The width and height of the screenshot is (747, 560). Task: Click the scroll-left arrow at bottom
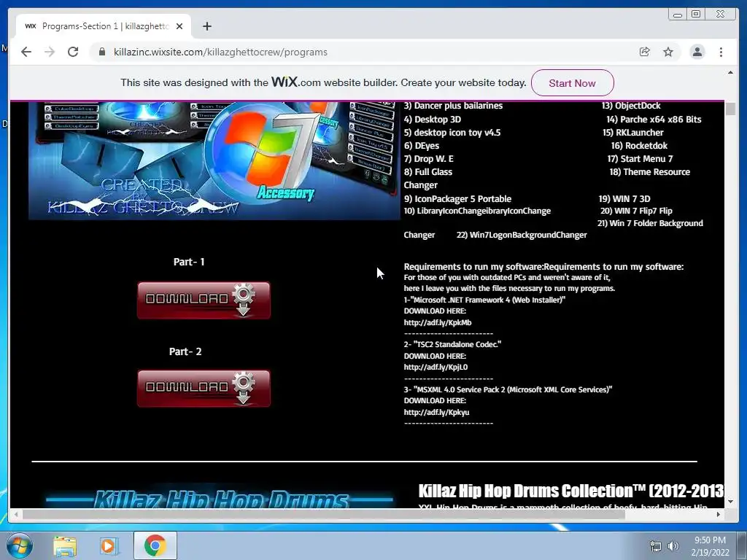[x=16, y=514]
